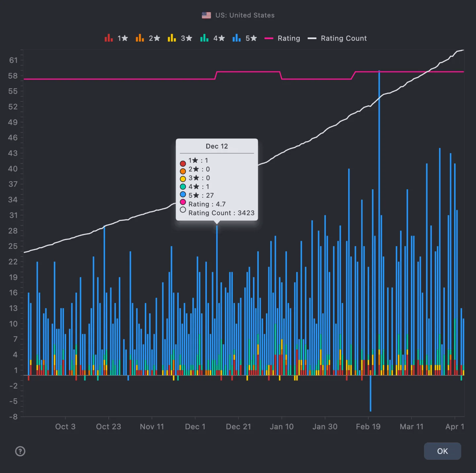Viewport: 476px width, 473px height.
Task: Open the help question mark icon
Action: tap(20, 451)
